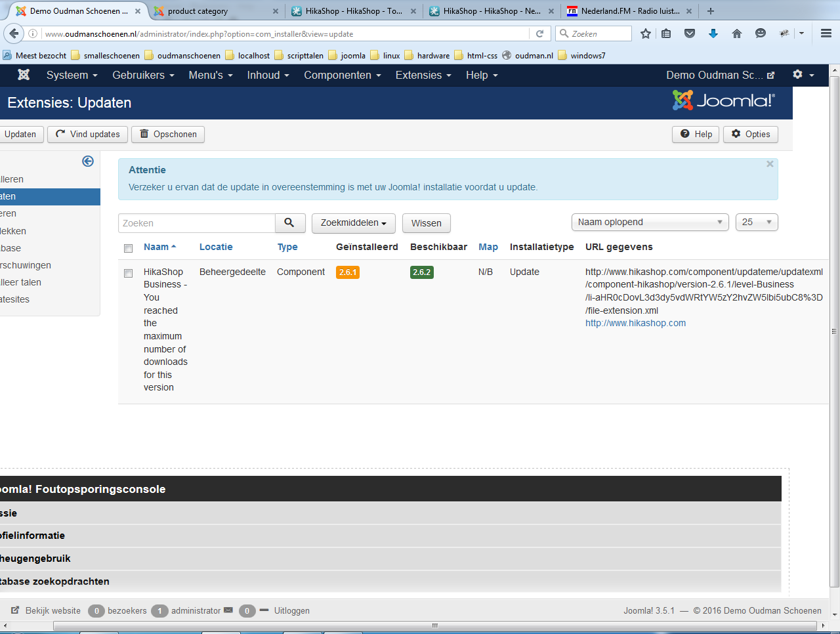Viewport: 840px width, 634px height.
Task: Click the Joomla! brand logo in the header
Action: (724, 100)
